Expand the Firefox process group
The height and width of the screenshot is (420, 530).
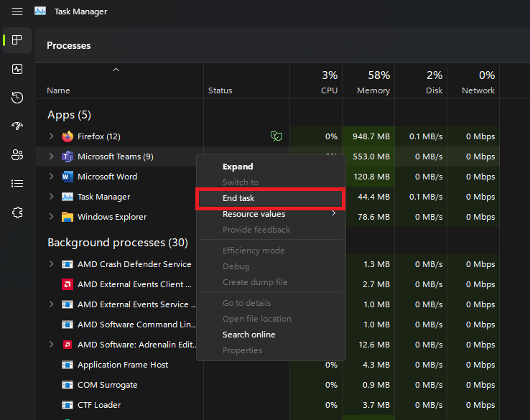52,136
